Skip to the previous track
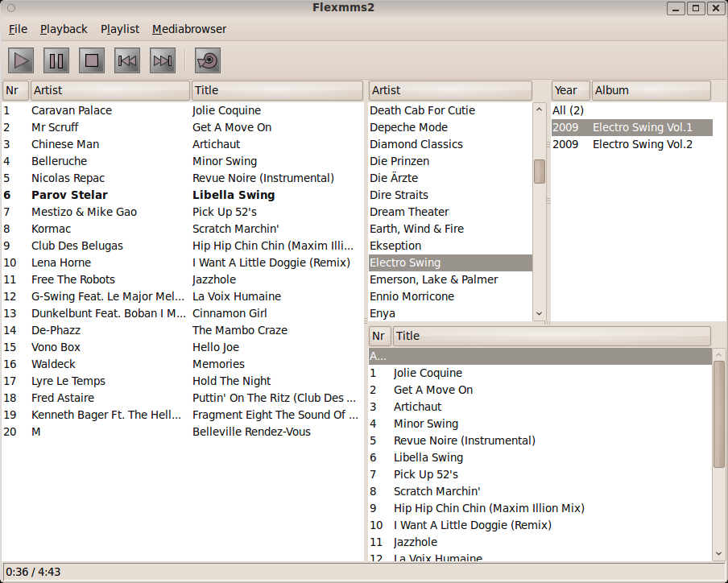 pyautogui.click(x=127, y=60)
